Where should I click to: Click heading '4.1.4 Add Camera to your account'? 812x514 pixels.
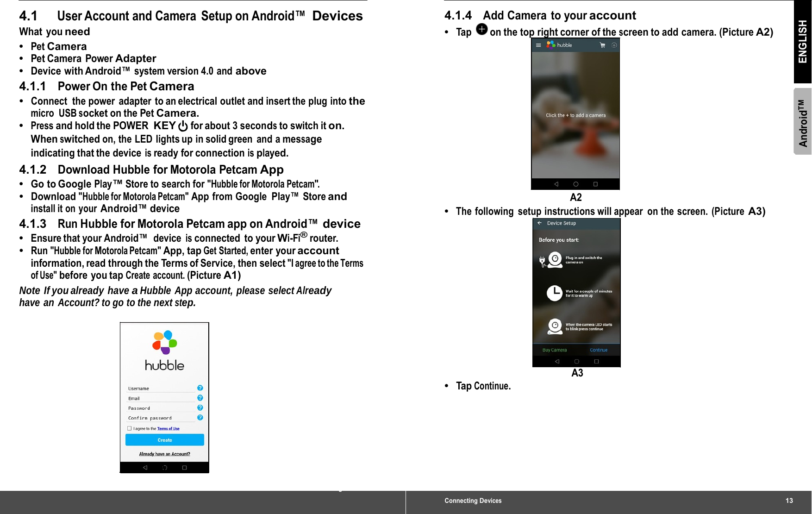540,15
